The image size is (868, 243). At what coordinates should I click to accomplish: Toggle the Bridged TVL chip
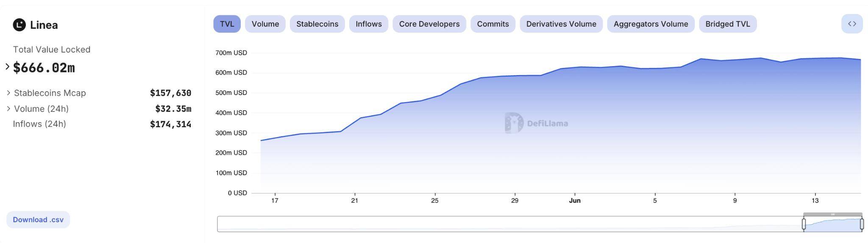[x=728, y=24]
